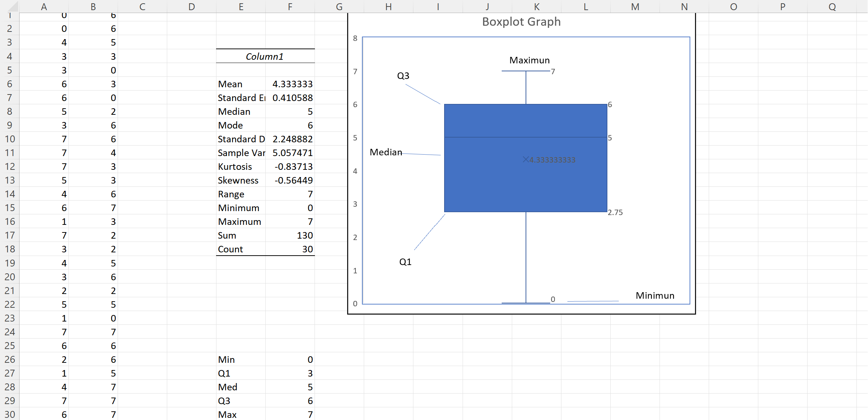Click row header 15

click(x=10, y=208)
